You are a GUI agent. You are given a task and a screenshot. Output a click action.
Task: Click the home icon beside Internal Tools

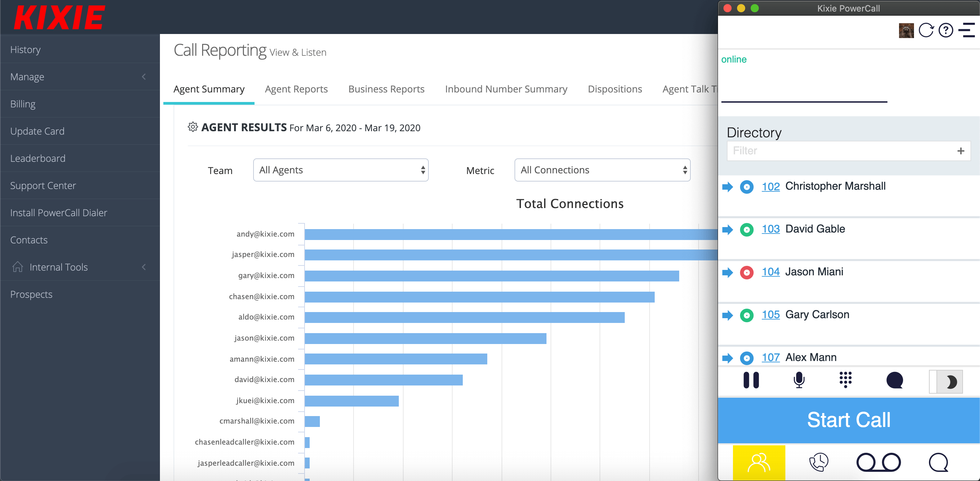(x=17, y=267)
